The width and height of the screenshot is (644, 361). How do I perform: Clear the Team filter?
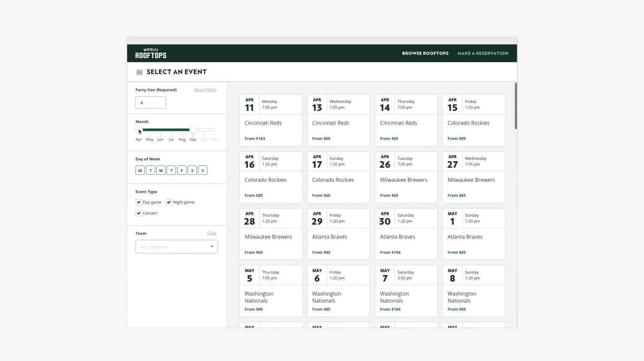pyautogui.click(x=212, y=233)
